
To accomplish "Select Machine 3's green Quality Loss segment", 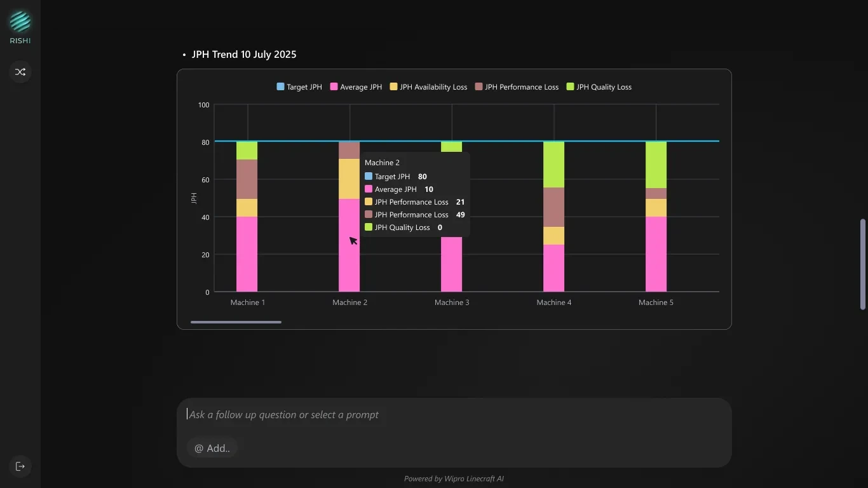I will click(x=452, y=147).
